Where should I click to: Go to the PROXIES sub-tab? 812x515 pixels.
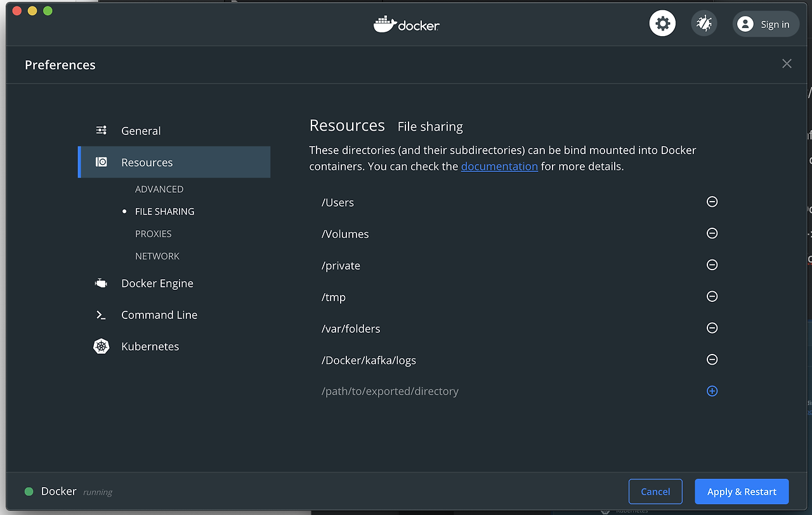coord(154,233)
